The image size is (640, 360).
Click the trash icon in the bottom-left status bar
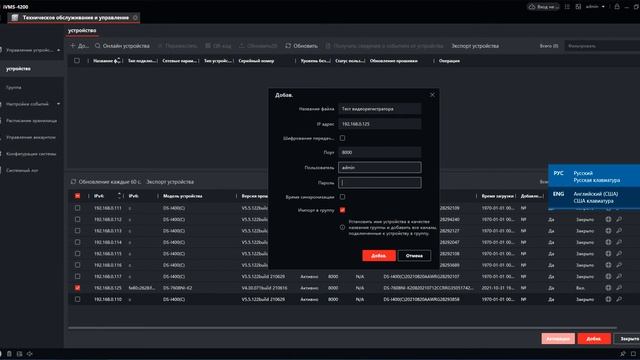click(9, 354)
